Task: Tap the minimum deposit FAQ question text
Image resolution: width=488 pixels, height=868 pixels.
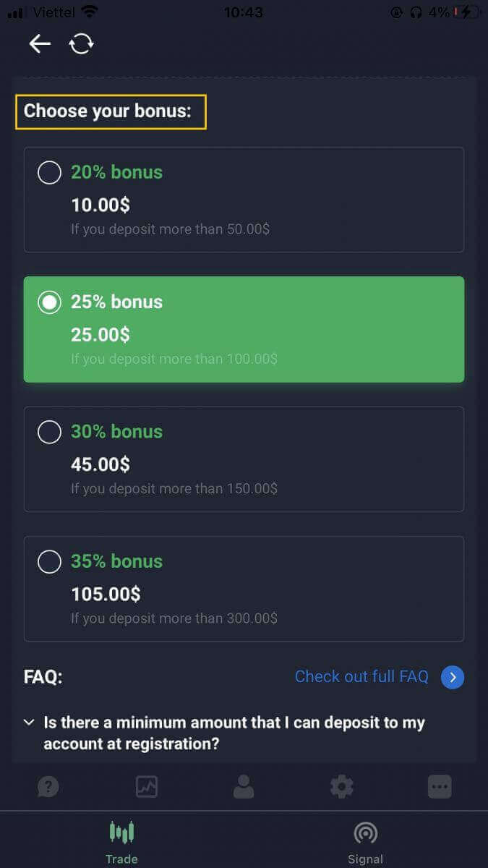Action: tap(234, 733)
